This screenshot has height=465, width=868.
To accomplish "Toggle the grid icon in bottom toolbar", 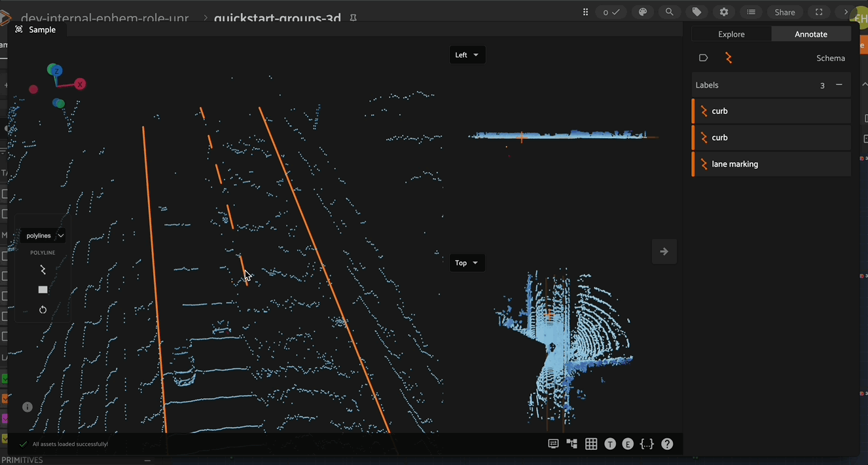I will pyautogui.click(x=591, y=444).
